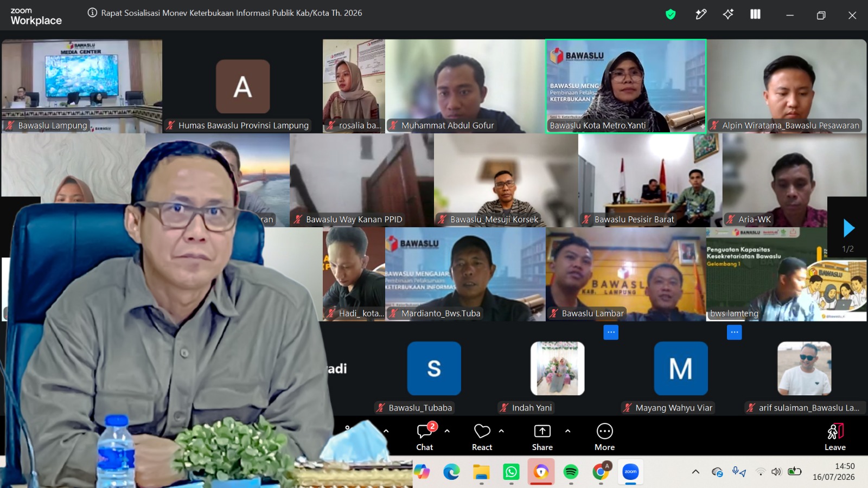Open the More meeting options button
868x488 pixels.
[x=604, y=436]
